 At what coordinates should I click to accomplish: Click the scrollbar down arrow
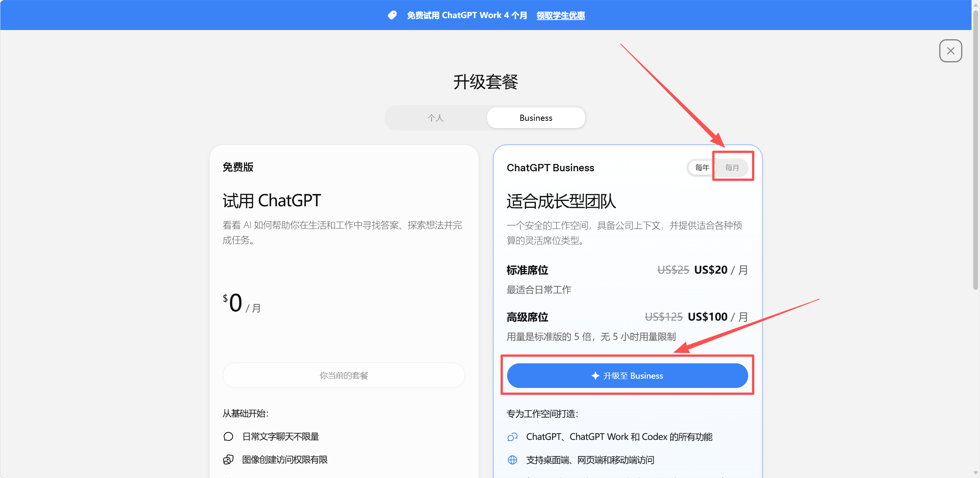(x=975, y=473)
